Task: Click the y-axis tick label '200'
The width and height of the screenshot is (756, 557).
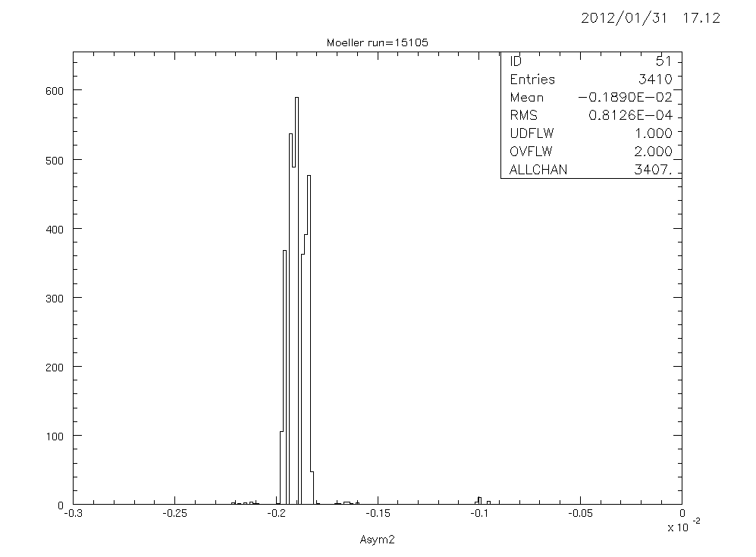Action: 55,368
